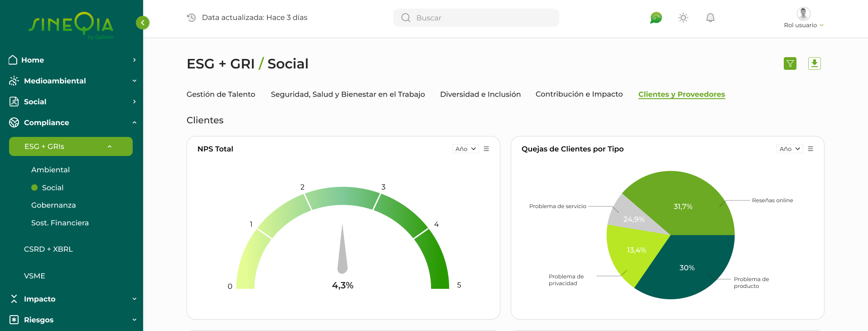Viewport: 868px width, 331px height.
Task: Open the CSRD + XBRL section
Action: coord(48,249)
